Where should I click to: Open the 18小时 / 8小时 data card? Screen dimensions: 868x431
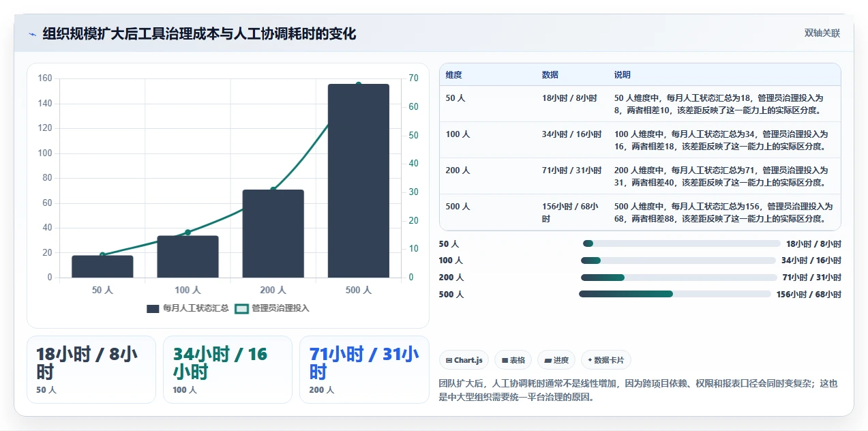point(91,370)
